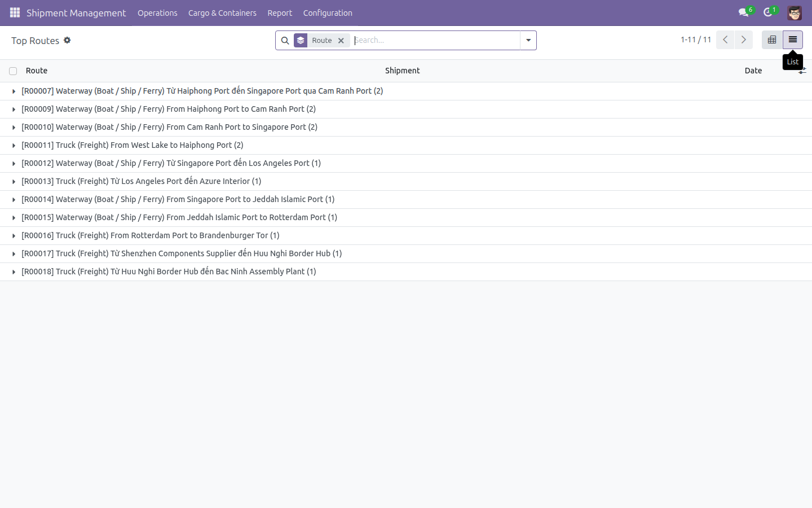Click the Shipment Management app title
Viewport: 812px width, 508px height.
coord(76,13)
